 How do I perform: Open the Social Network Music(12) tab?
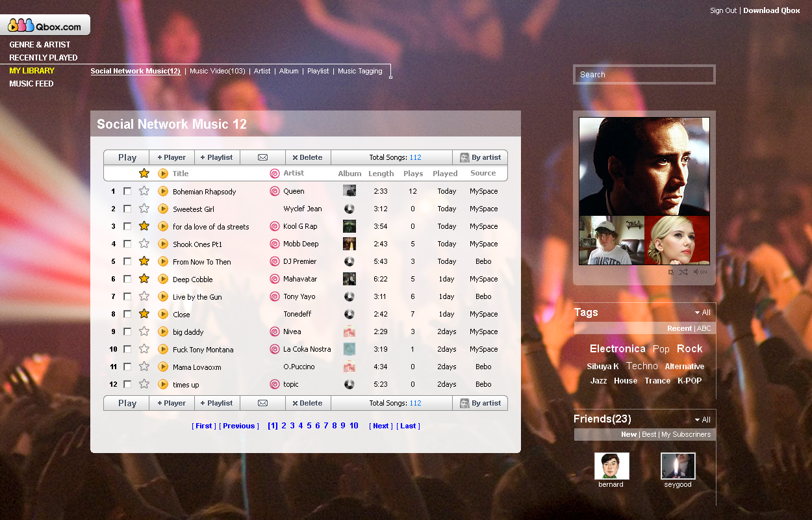(136, 71)
